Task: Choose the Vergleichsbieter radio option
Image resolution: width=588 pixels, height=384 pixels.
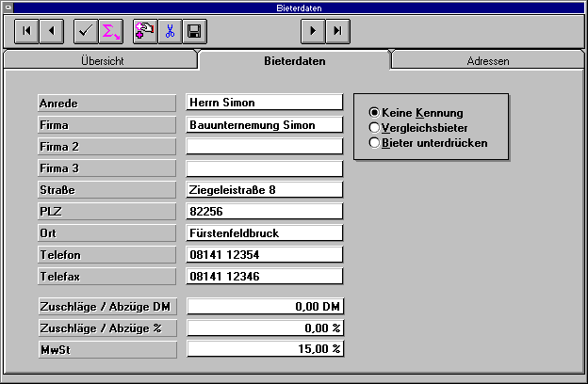Action: pyautogui.click(x=374, y=127)
